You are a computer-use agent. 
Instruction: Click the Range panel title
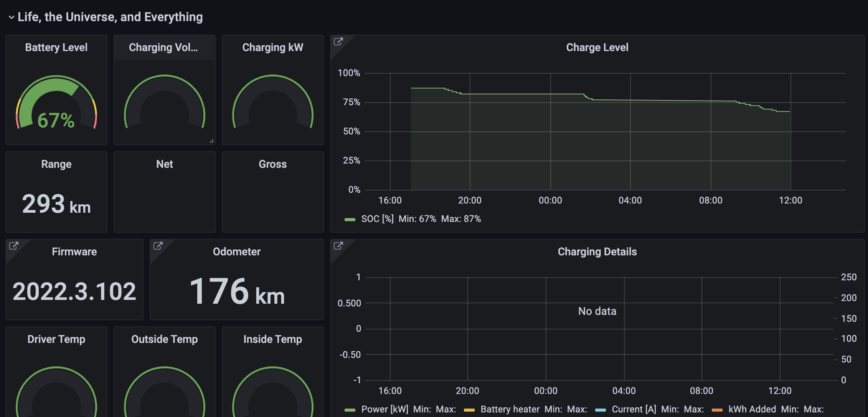pyautogui.click(x=56, y=164)
